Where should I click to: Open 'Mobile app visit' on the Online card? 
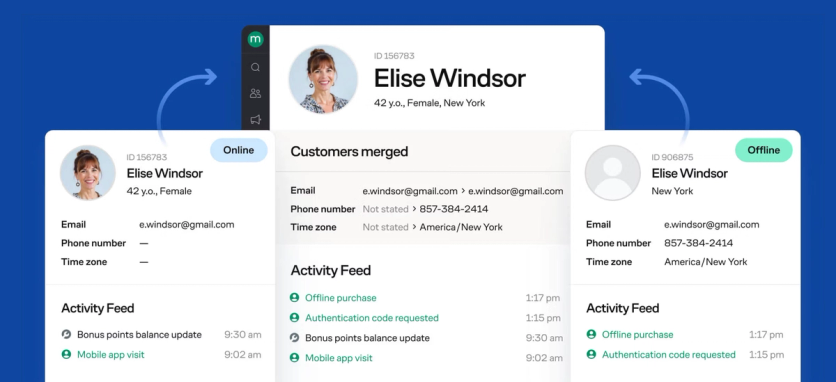click(111, 355)
